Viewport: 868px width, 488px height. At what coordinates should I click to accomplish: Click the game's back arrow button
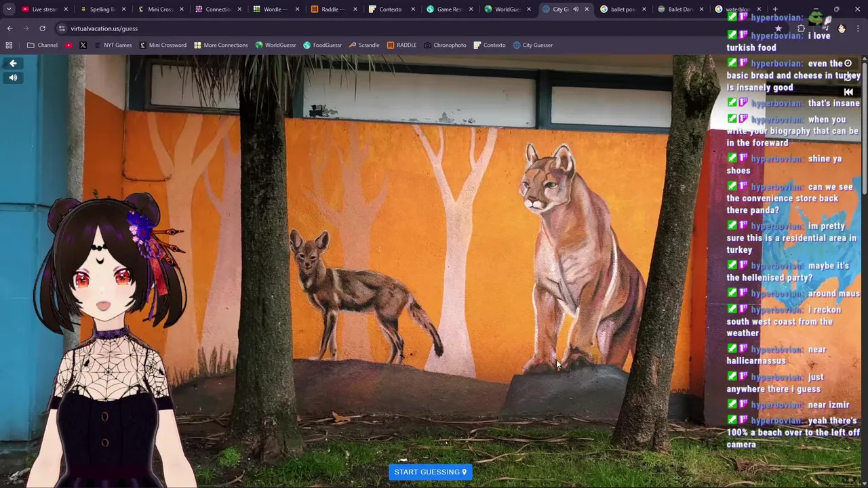click(x=13, y=63)
